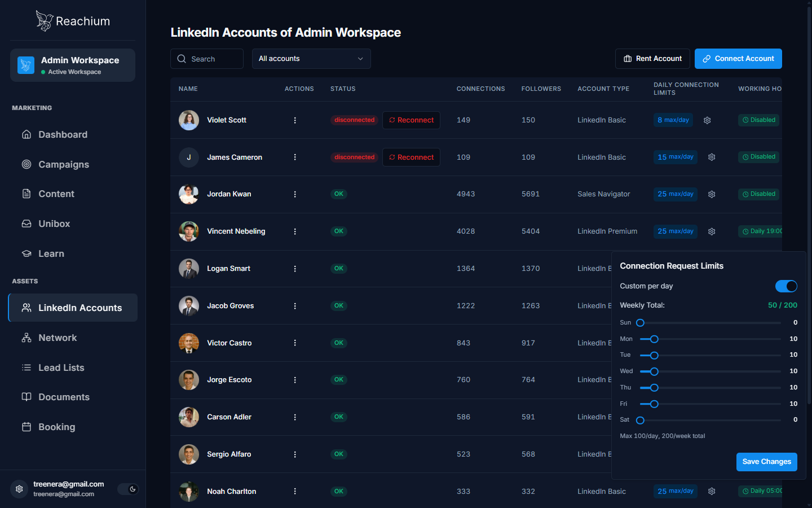Click the Sat connection limit slider
This screenshot has height=508, width=812.
click(x=710, y=421)
